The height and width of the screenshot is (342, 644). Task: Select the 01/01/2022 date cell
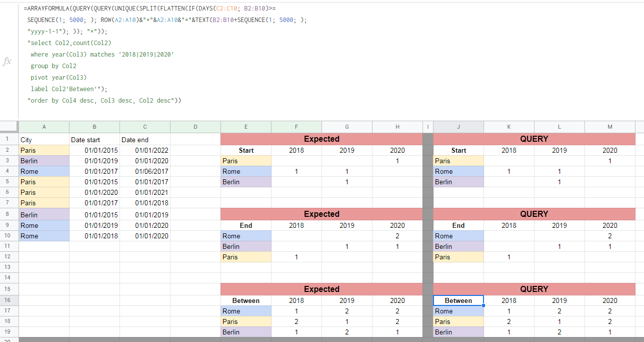[145, 150]
